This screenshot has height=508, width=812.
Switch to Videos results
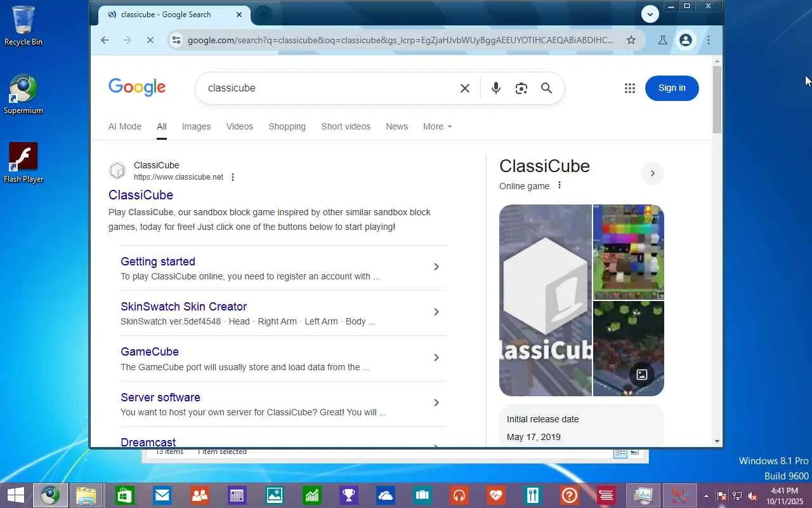pyautogui.click(x=240, y=126)
